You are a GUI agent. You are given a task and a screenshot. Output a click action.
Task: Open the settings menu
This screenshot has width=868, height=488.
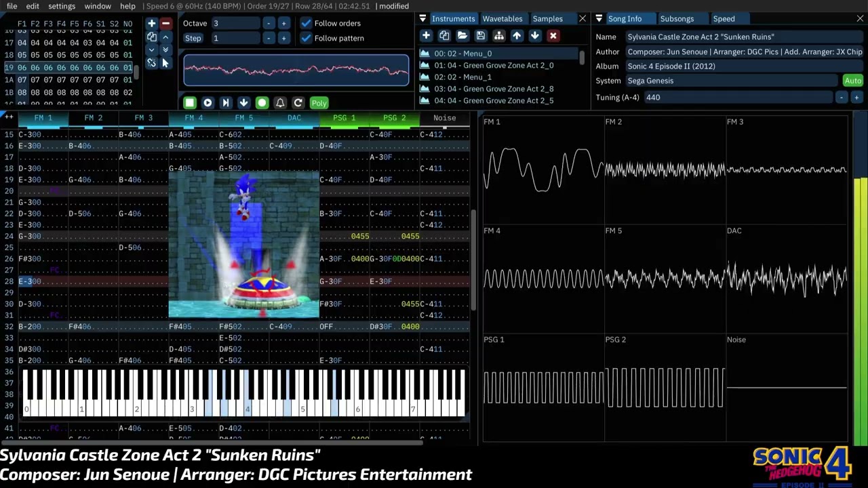tap(62, 6)
